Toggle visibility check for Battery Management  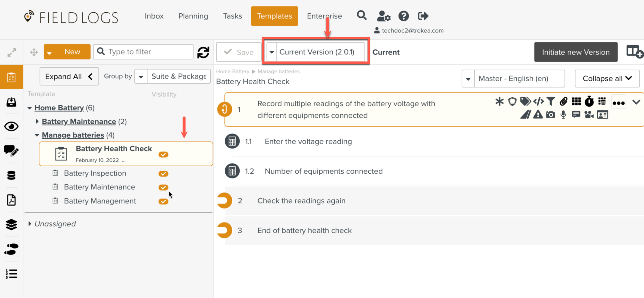163,201
